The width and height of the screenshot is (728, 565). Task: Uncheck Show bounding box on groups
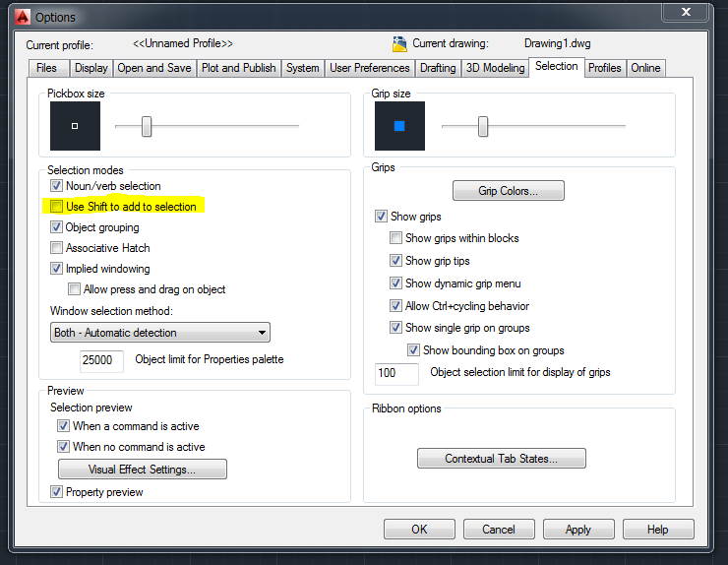point(413,349)
